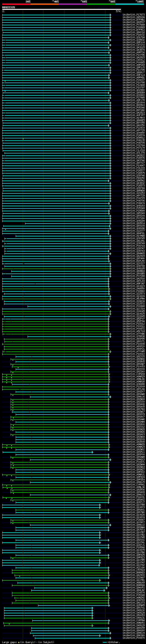Select the UniRef100_O42900 label
This screenshot has height=644, width=146.
pyautogui.click(x=134, y=575)
